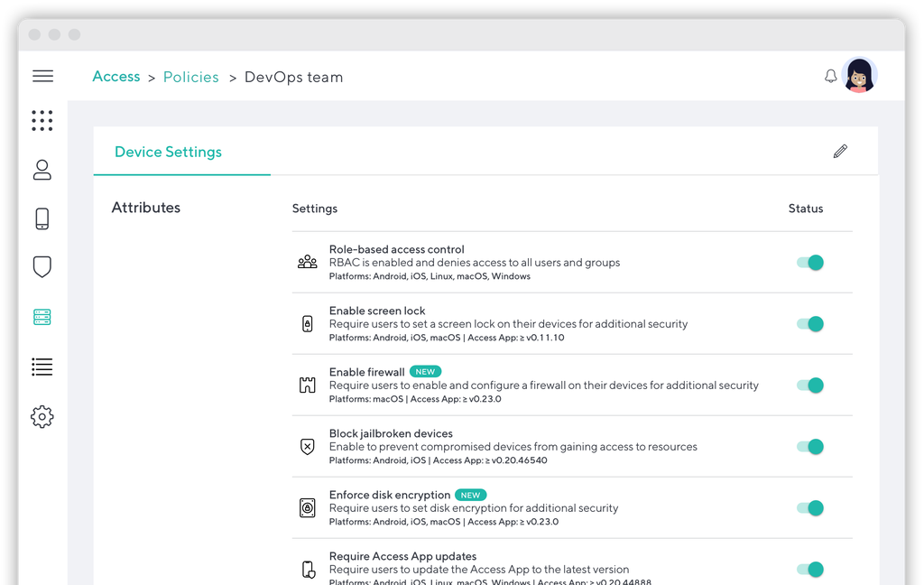Click the server resources sidebar icon
Image resolution: width=924 pixels, height=585 pixels.
42,317
